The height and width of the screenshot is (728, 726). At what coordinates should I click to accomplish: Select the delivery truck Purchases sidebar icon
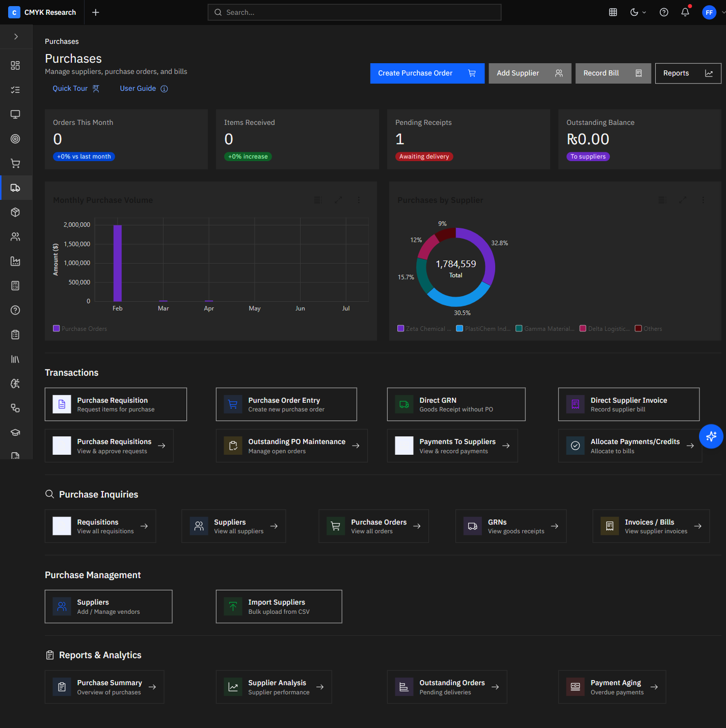click(15, 188)
